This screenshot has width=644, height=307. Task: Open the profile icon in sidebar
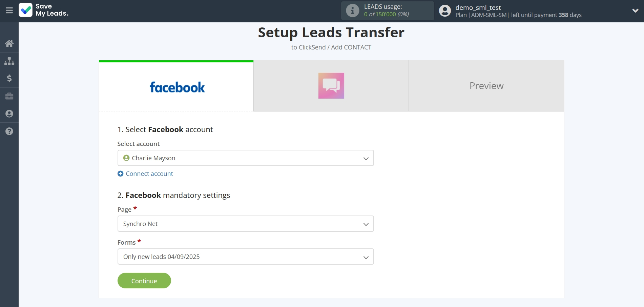pyautogui.click(x=9, y=114)
